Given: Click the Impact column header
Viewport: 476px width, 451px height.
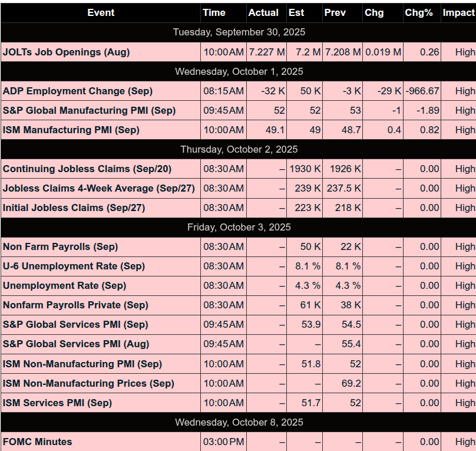Looking at the screenshot, I should pos(458,12).
